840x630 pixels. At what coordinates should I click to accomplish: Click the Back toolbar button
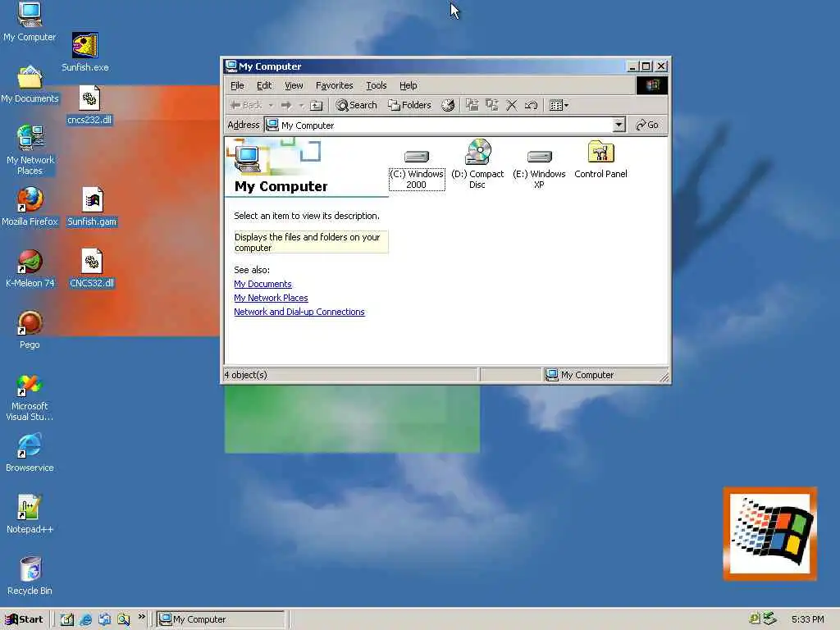[x=246, y=106]
